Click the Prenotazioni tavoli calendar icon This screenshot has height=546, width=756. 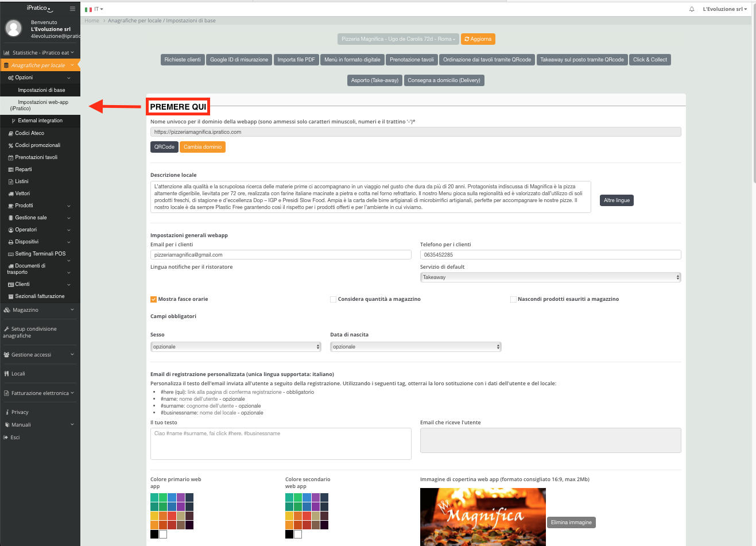(x=10, y=158)
